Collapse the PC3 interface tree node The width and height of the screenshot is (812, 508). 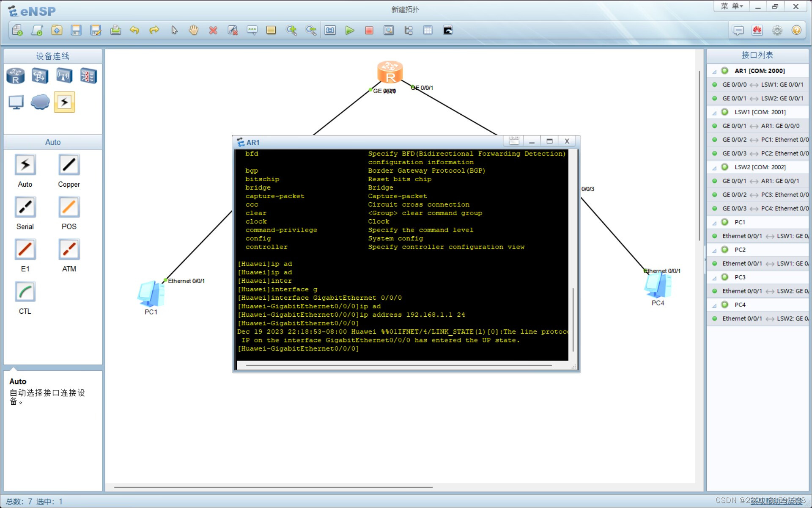point(714,278)
